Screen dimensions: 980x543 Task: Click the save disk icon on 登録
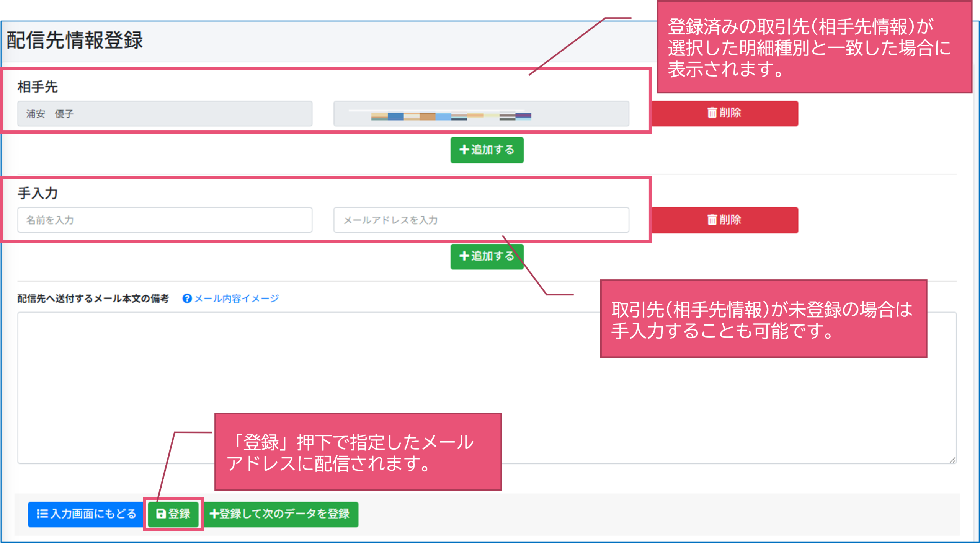(161, 514)
